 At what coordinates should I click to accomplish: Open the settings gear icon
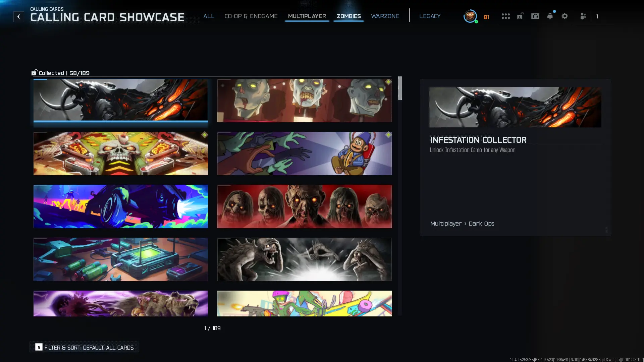click(x=565, y=16)
